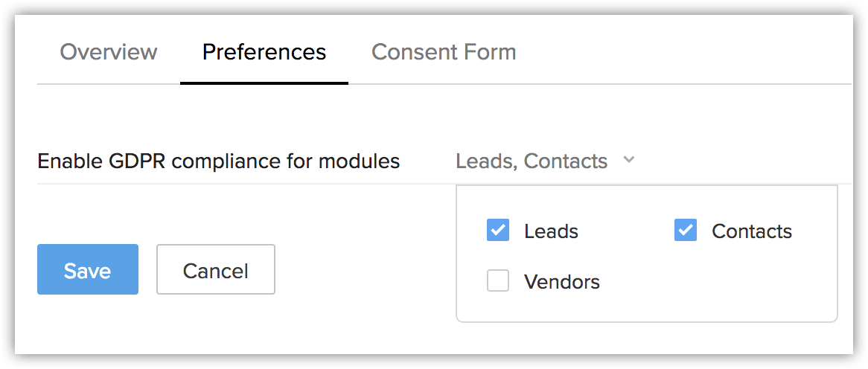Click the Leads option label text
Viewport: 868px width, 369px height.
coord(551,231)
